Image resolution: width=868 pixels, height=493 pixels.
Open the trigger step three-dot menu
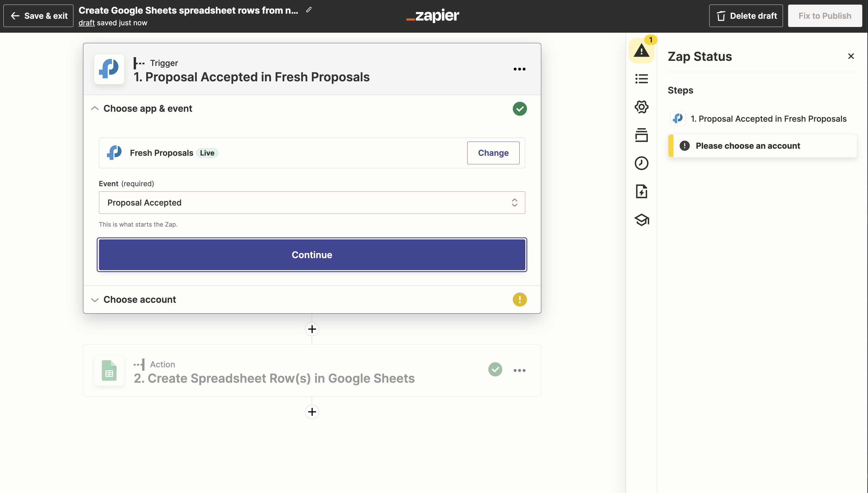(519, 69)
